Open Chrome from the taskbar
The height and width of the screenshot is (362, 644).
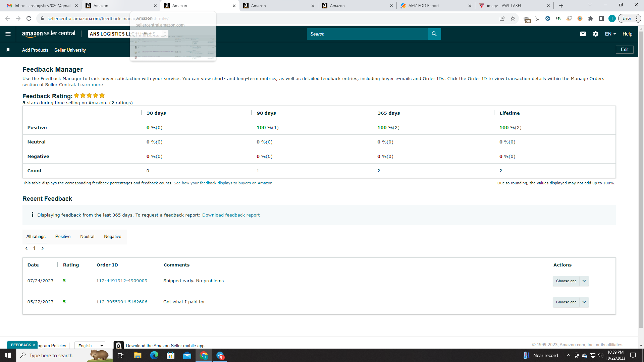click(204, 355)
